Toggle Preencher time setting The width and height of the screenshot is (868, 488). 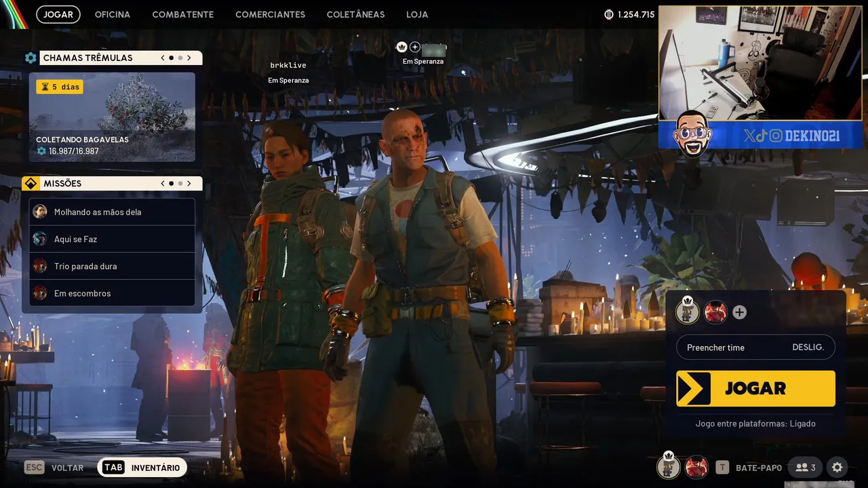(755, 347)
